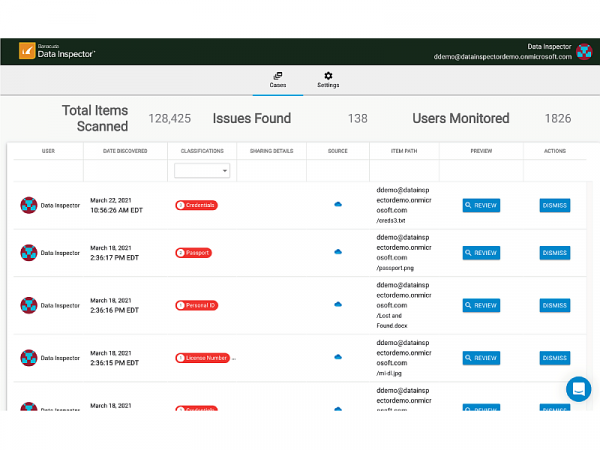Click OneDrive cloud icon in Lost and Found row
Viewport: 600px width, 450px height.
pyautogui.click(x=338, y=305)
